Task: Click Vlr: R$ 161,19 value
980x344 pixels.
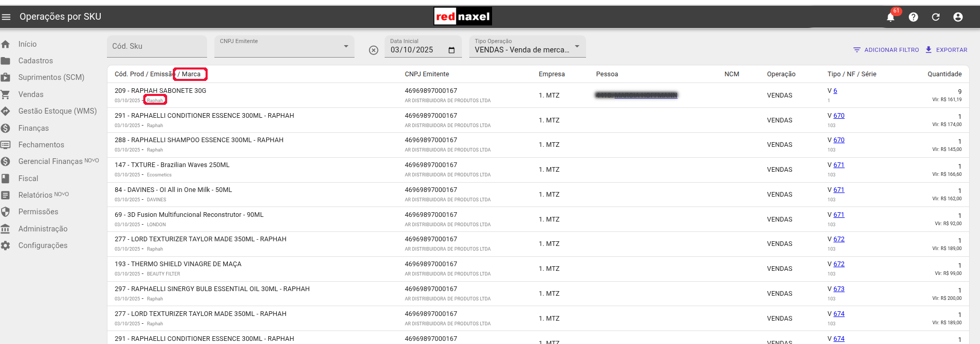Action: pyautogui.click(x=947, y=100)
